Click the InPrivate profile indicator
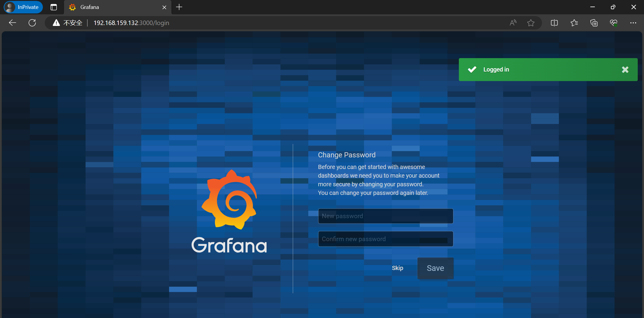 click(23, 7)
